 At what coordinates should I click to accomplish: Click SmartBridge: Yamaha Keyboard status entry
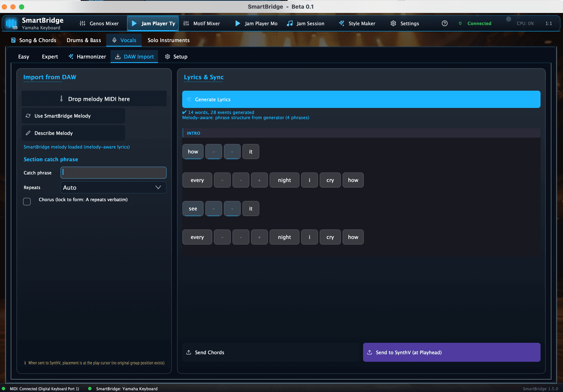(x=127, y=389)
